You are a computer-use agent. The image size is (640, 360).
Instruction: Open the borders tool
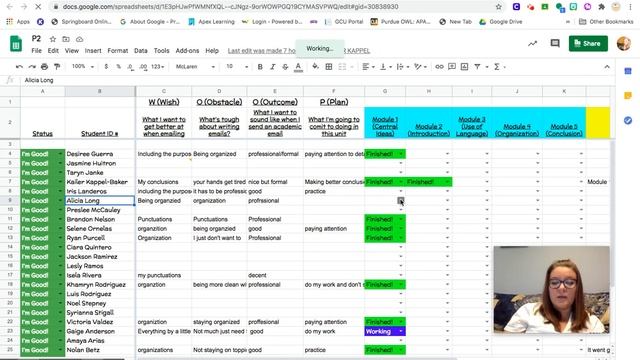tap(329, 67)
